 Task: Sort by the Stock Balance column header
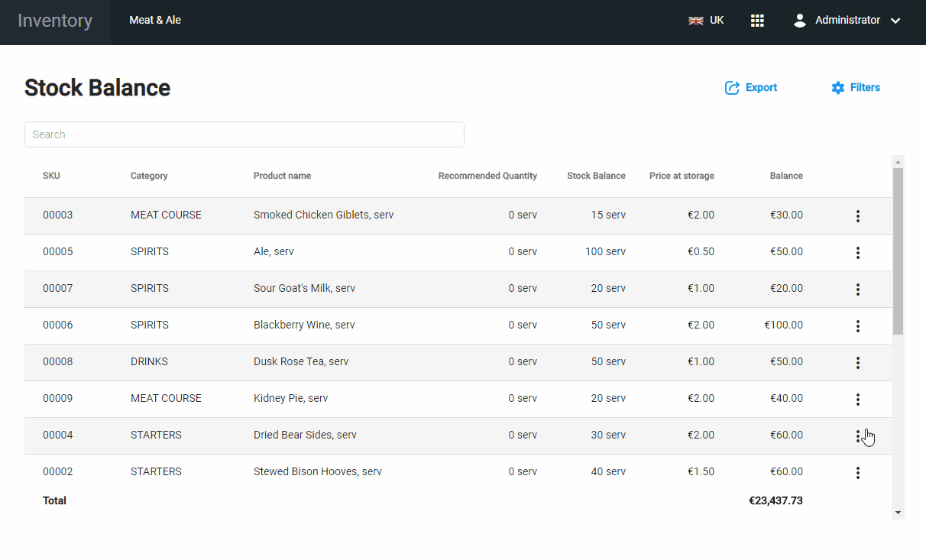[596, 176]
